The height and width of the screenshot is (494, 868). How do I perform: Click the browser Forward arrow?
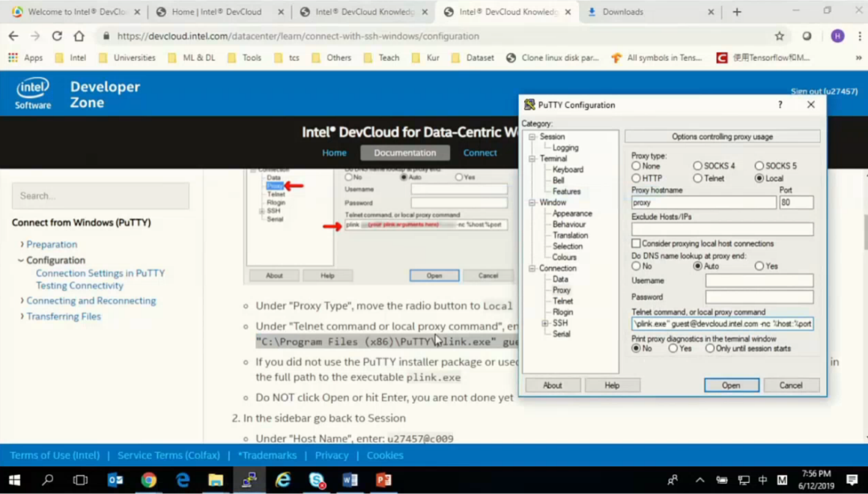click(x=35, y=36)
